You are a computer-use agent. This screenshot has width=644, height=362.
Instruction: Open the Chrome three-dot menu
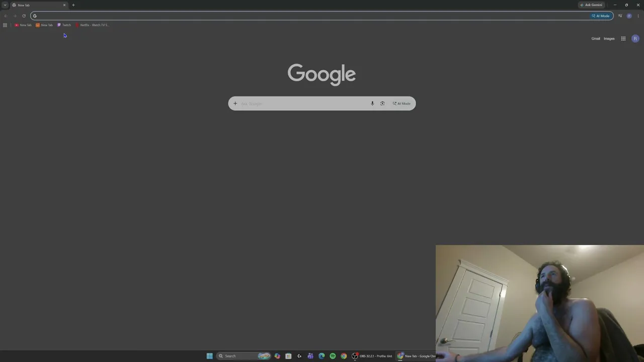pos(638,16)
